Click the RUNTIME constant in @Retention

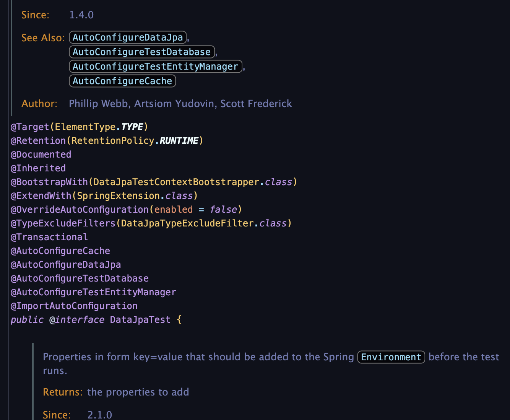pyautogui.click(x=179, y=141)
